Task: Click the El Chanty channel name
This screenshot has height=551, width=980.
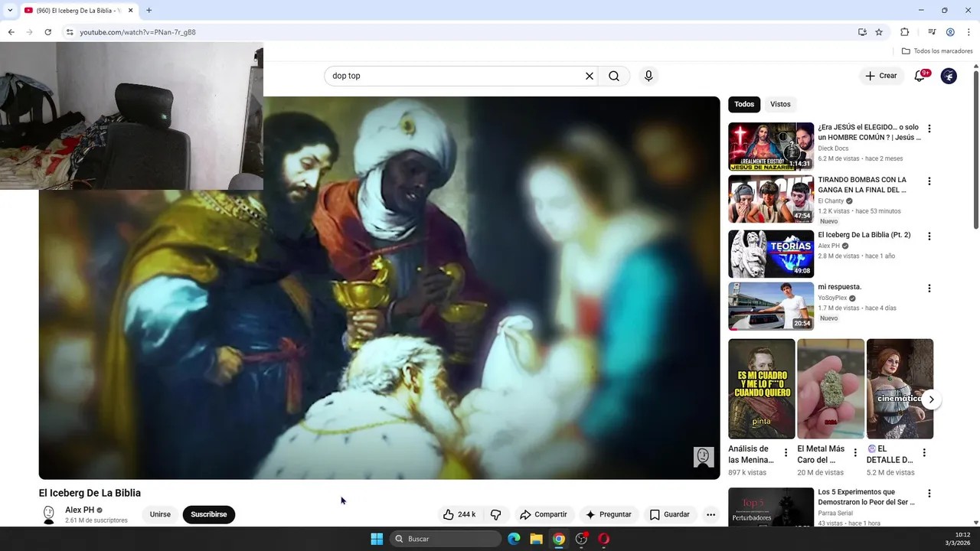Action: [831, 201]
